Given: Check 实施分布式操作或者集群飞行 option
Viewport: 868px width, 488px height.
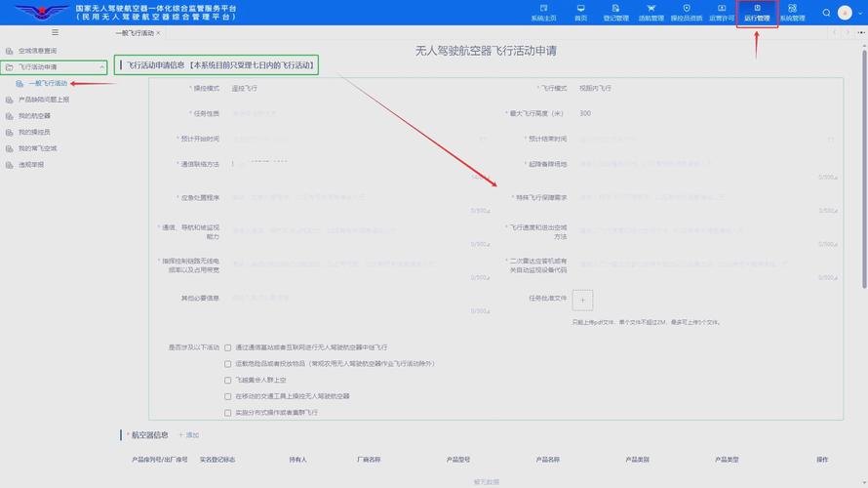Looking at the screenshot, I should 227,413.
